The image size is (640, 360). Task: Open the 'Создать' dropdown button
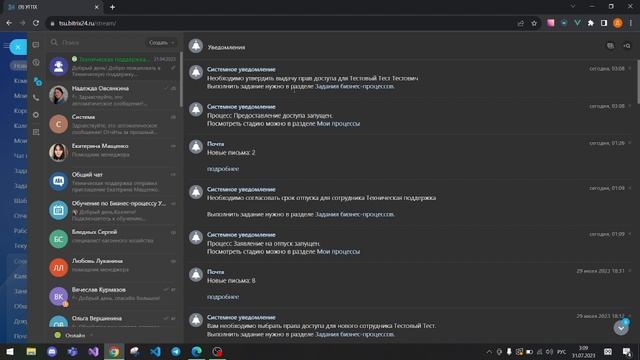tap(161, 42)
